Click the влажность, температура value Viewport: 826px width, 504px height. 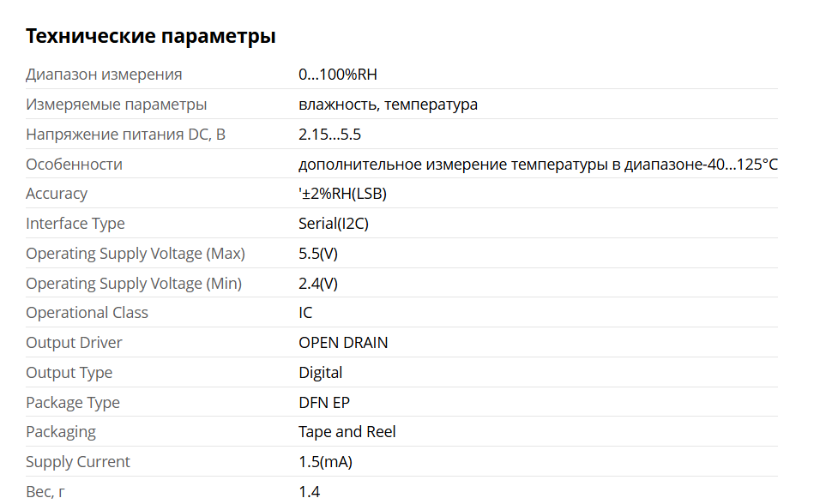(x=388, y=105)
